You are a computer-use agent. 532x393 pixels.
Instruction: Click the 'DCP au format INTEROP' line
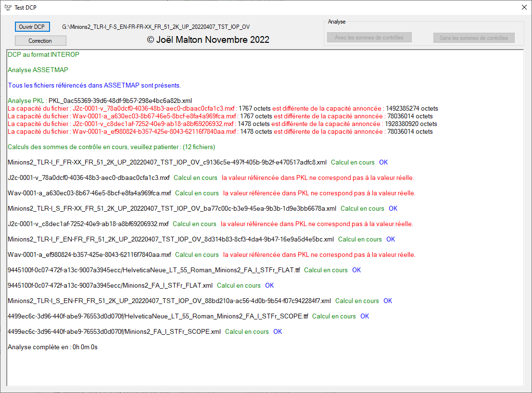click(x=43, y=55)
